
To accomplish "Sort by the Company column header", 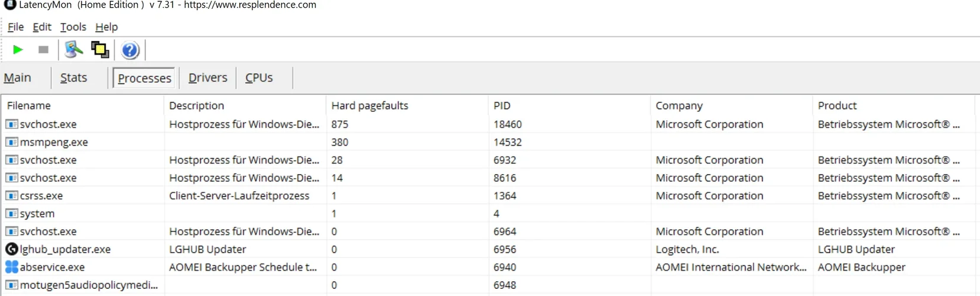I will [732, 105].
